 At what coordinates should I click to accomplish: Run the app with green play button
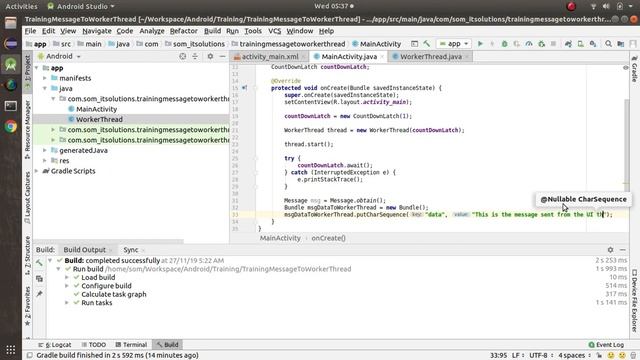[480, 44]
